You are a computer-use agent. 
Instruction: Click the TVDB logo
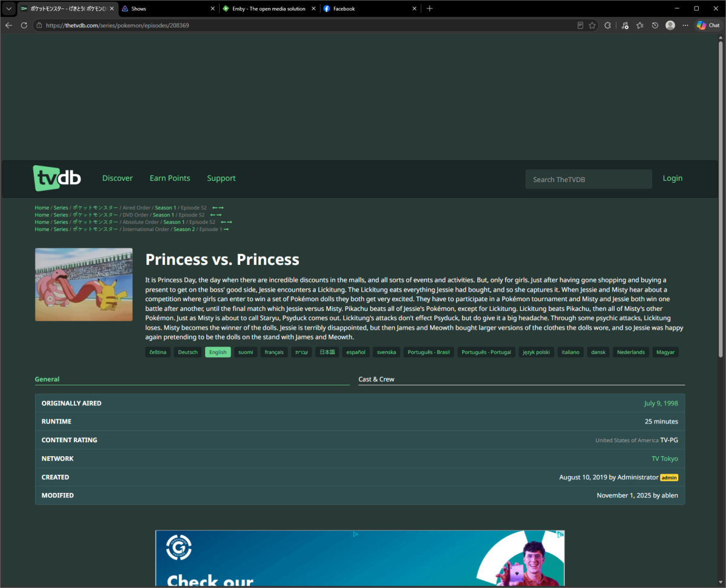(57, 178)
